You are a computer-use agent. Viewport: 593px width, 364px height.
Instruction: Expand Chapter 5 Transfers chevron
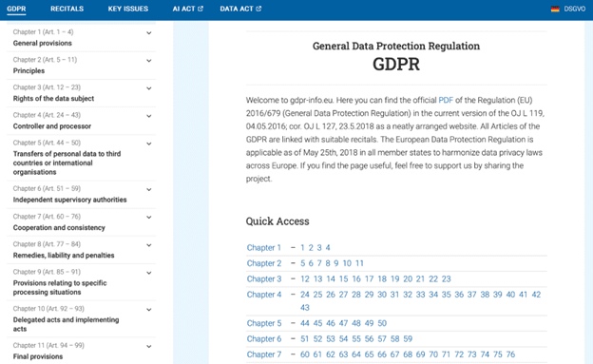coord(149,144)
